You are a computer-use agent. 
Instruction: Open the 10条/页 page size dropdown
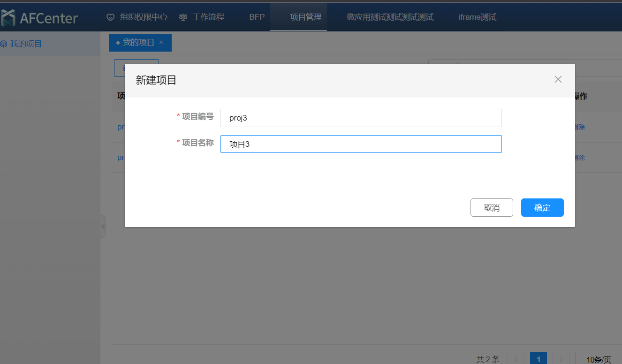(599, 359)
